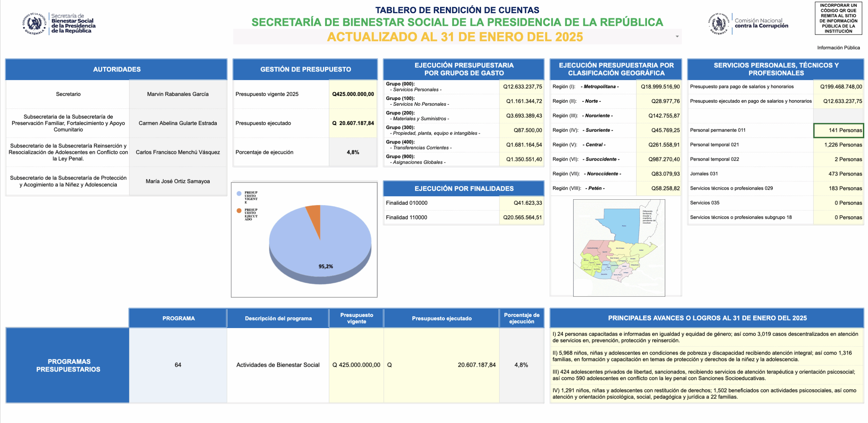Select the Presupuesto ejecutado Q 20.607.187,84 cell
This screenshot has width=868, height=423.
coord(353,123)
